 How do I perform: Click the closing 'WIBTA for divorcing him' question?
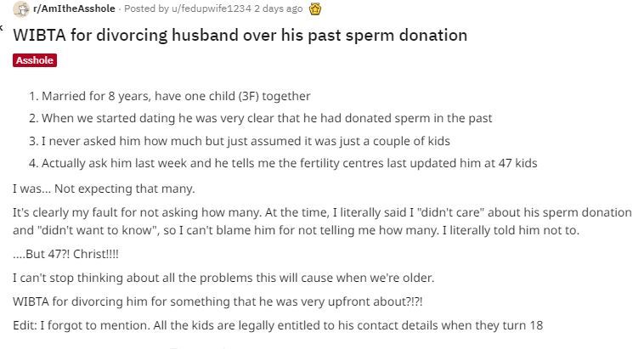point(217,301)
